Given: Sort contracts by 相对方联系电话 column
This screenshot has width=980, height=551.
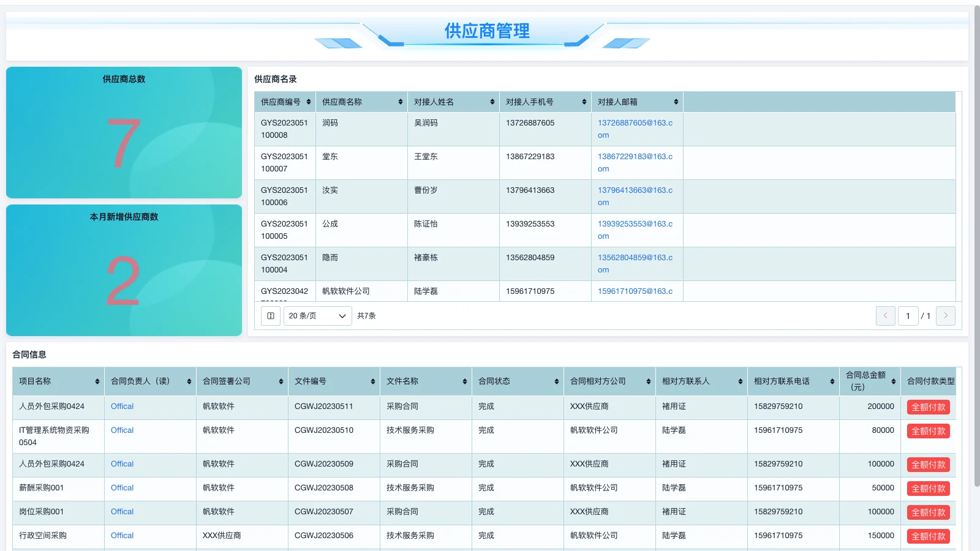Looking at the screenshot, I should tap(832, 381).
